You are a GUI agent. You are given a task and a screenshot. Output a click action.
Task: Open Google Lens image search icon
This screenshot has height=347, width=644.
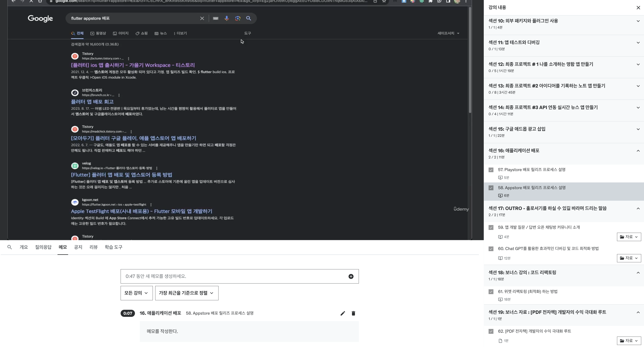(x=237, y=18)
